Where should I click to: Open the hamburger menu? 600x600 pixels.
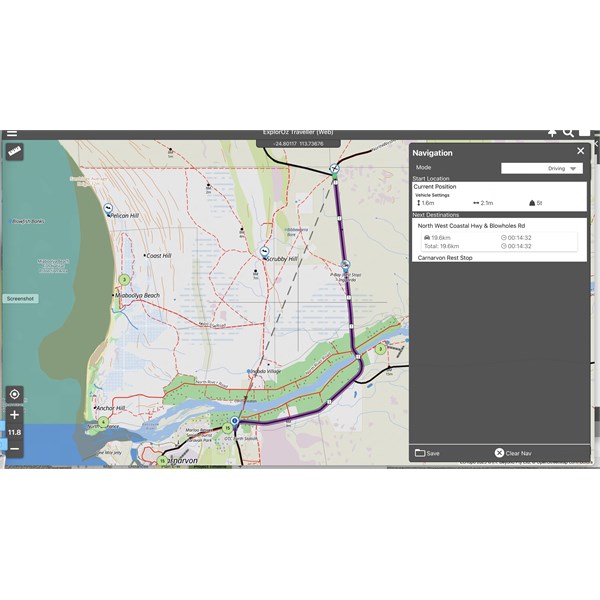pyautogui.click(x=11, y=133)
